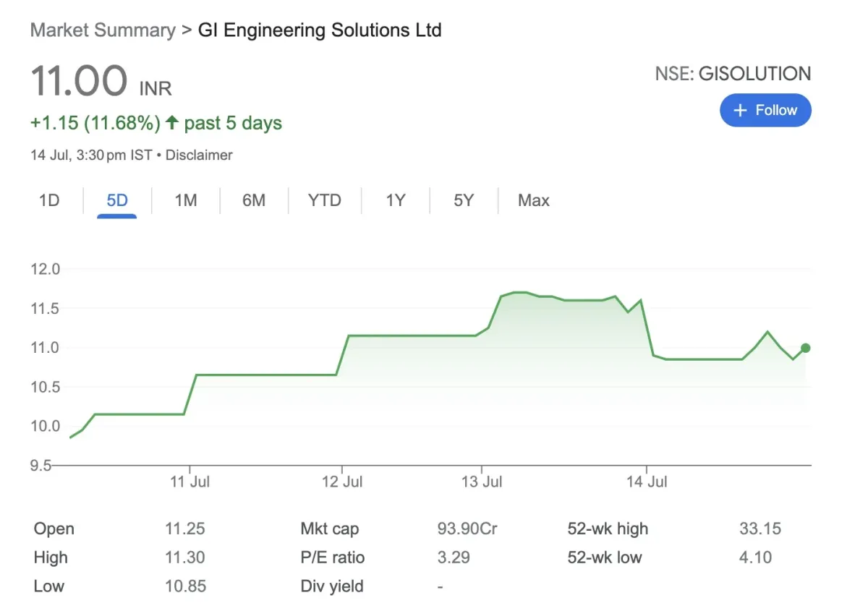The image size is (868, 611).
Task: Click the NSE: GISOLUTION ticker label
Action: [733, 74]
